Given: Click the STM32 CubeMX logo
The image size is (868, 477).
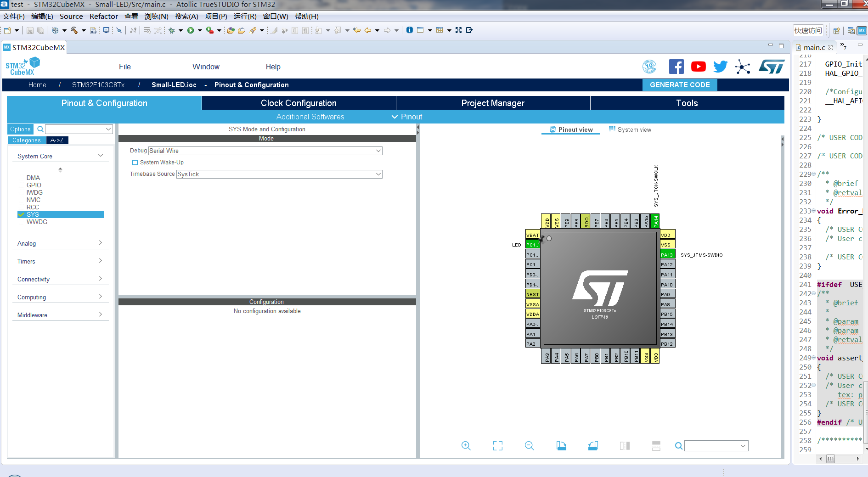Looking at the screenshot, I should point(23,67).
